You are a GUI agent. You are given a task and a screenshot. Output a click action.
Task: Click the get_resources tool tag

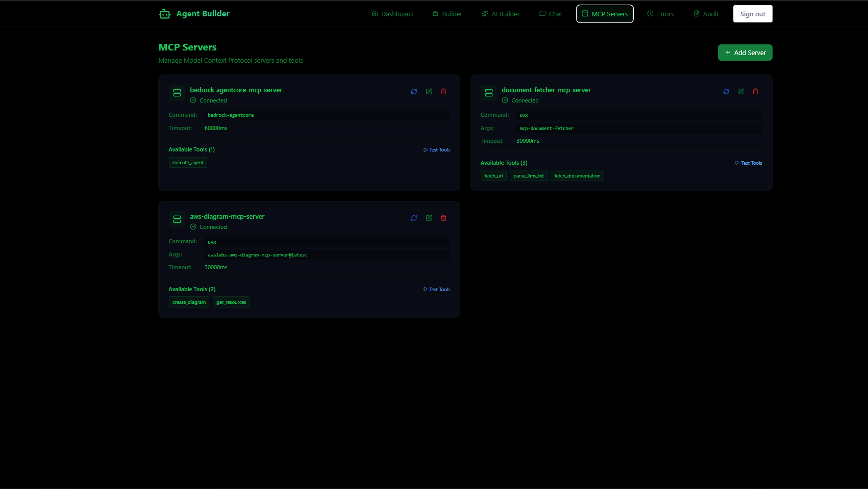231,302
